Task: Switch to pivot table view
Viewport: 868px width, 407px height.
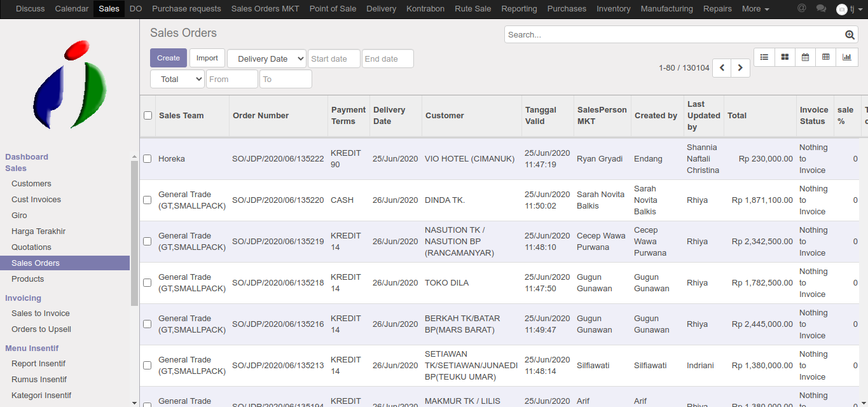Action: pyautogui.click(x=825, y=57)
